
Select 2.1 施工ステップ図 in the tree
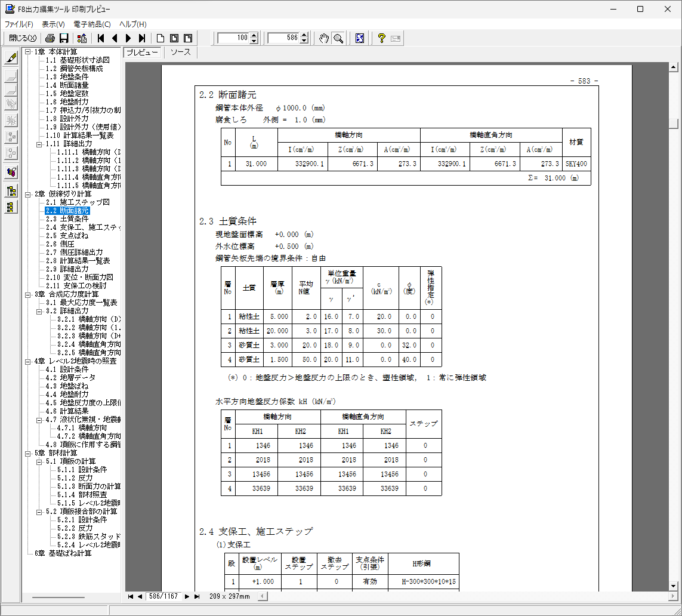coord(78,202)
